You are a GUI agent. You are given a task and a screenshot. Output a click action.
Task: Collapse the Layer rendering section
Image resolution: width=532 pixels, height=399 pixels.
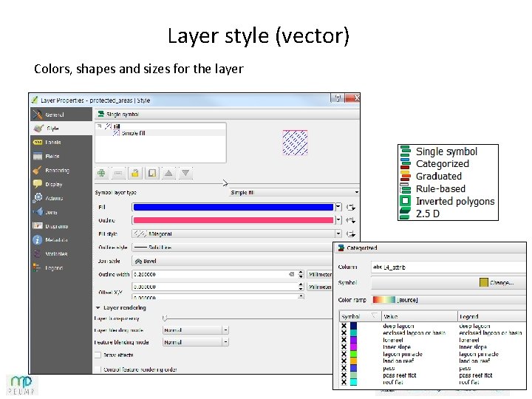(98, 307)
